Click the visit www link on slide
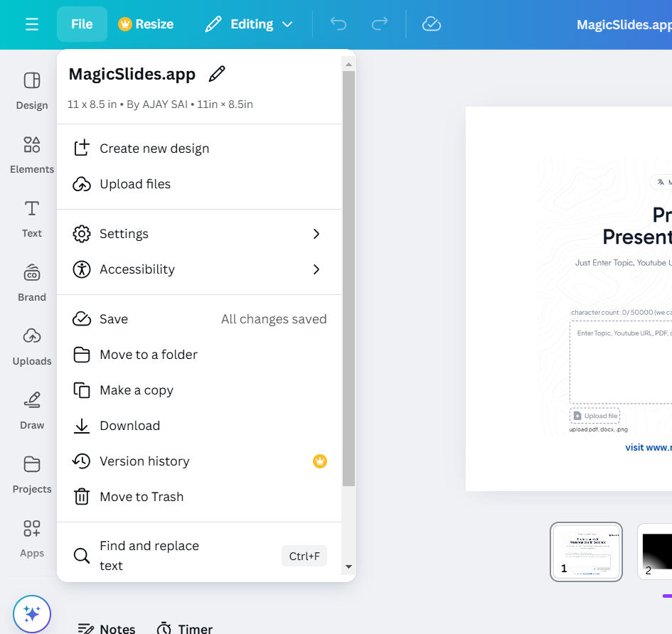Viewport: 672px width, 634px height. tap(649, 448)
